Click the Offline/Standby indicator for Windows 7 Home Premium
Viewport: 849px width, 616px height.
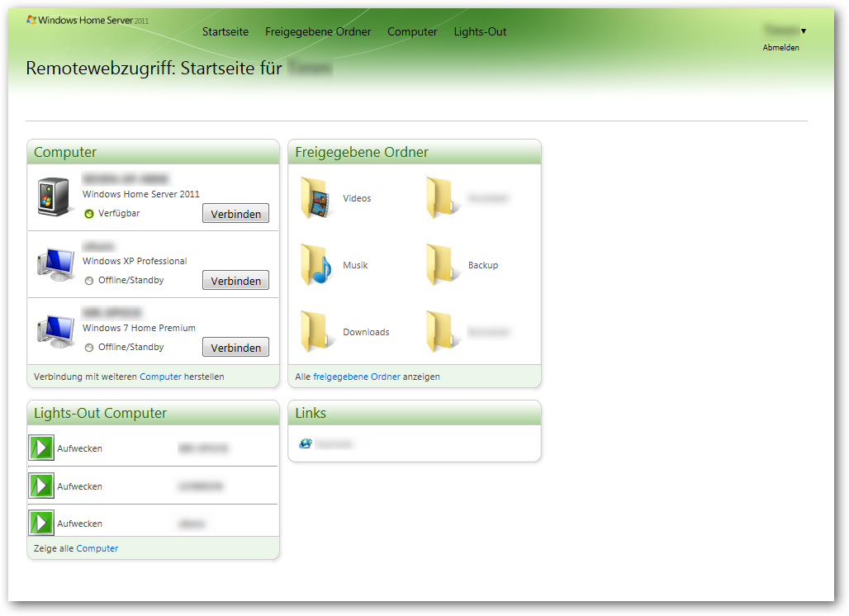coord(89,348)
